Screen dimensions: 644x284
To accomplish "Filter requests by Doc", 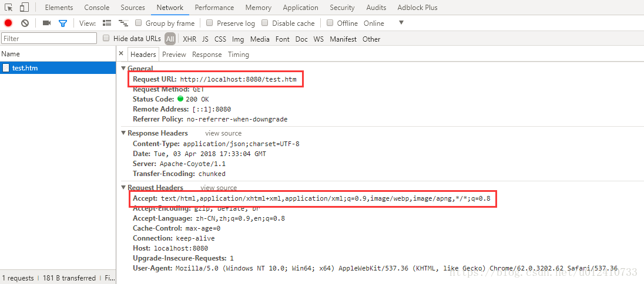I will coord(301,39).
